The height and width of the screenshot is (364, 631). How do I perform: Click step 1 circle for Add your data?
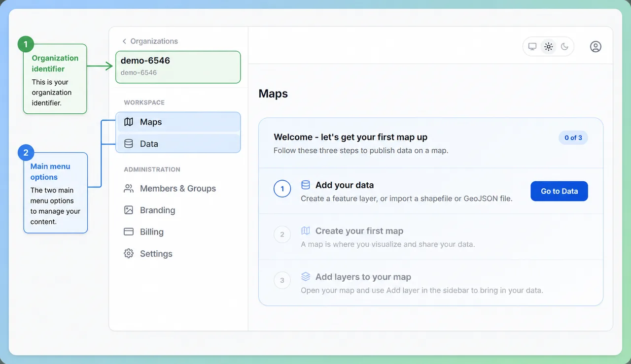(x=282, y=189)
